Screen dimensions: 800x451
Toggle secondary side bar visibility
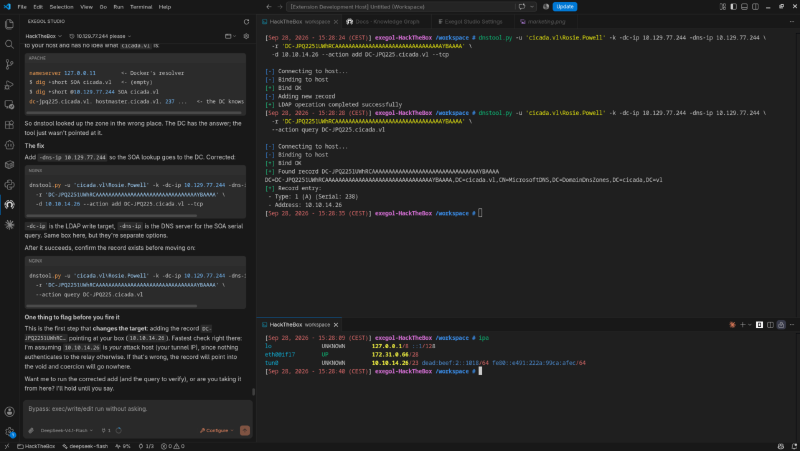click(x=755, y=7)
